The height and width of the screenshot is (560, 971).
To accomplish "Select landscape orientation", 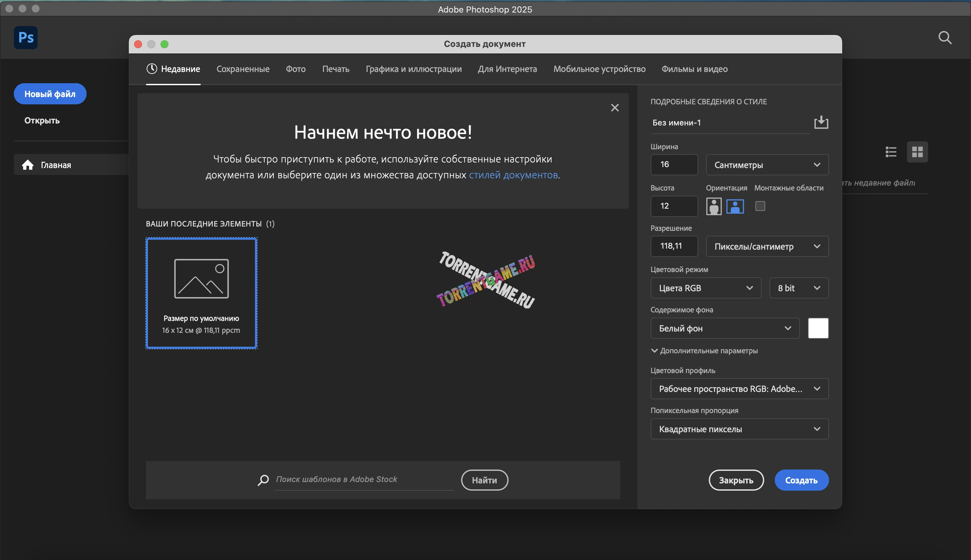I will (x=735, y=206).
